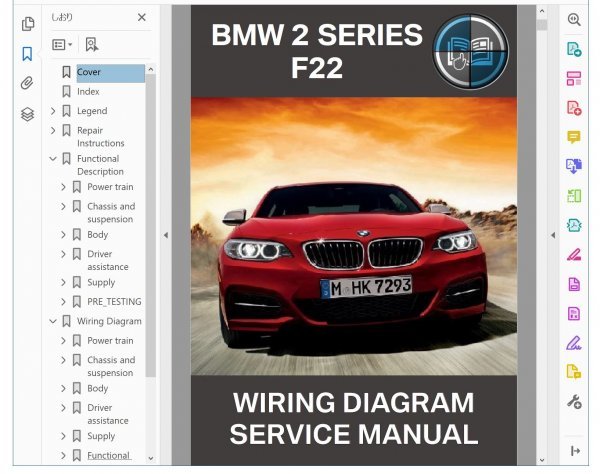Expand Body under Wiring Diagram
The width and height of the screenshot is (600, 474).
point(64,388)
